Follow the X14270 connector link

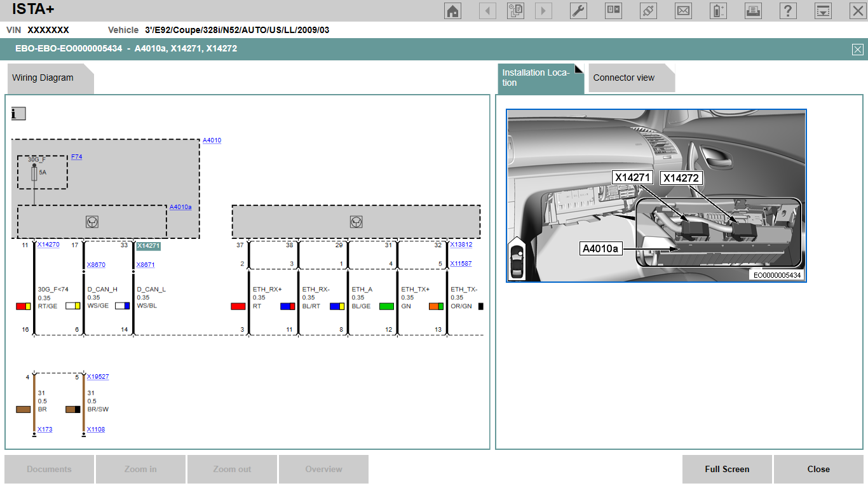click(48, 244)
